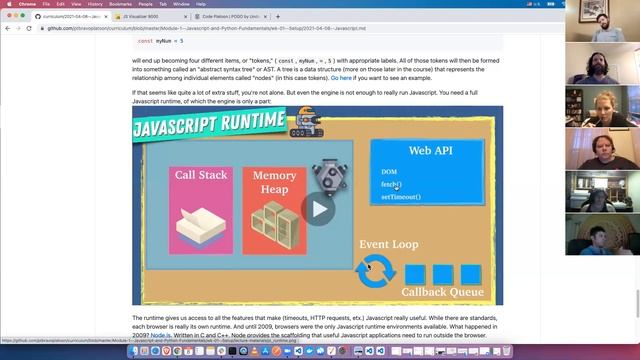
Task: Click 'fetch()' in the Web API box
Action: pyautogui.click(x=391, y=184)
